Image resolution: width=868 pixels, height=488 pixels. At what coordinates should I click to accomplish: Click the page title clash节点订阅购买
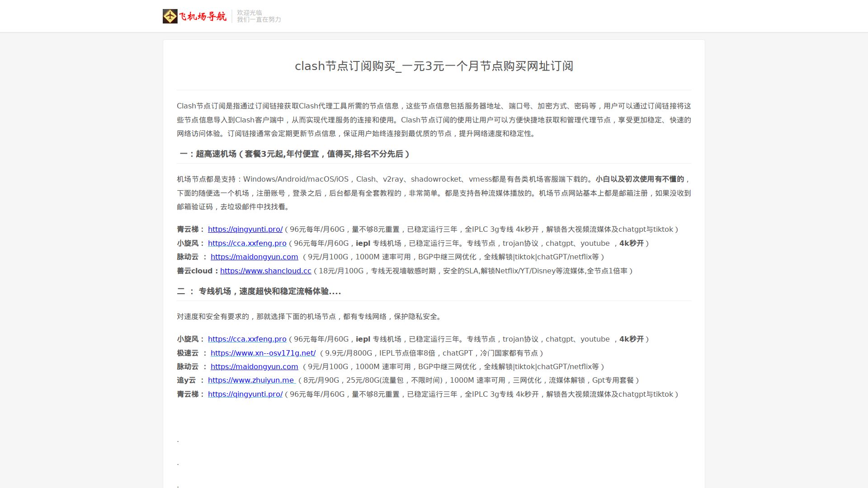tap(434, 66)
